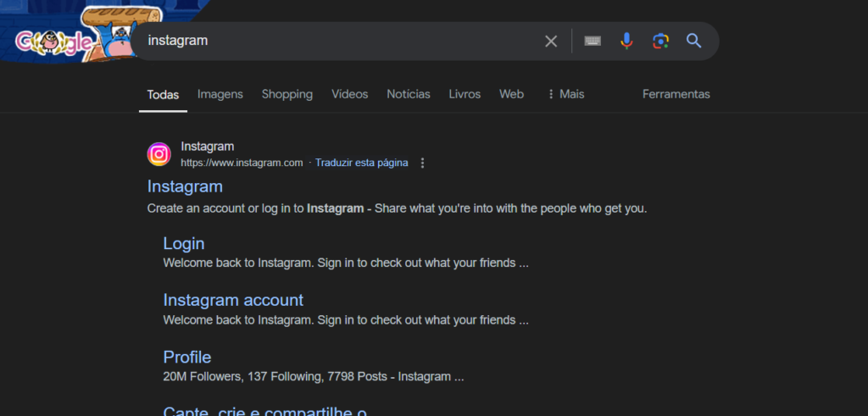
Task: Select the Todas tab
Action: point(163,95)
